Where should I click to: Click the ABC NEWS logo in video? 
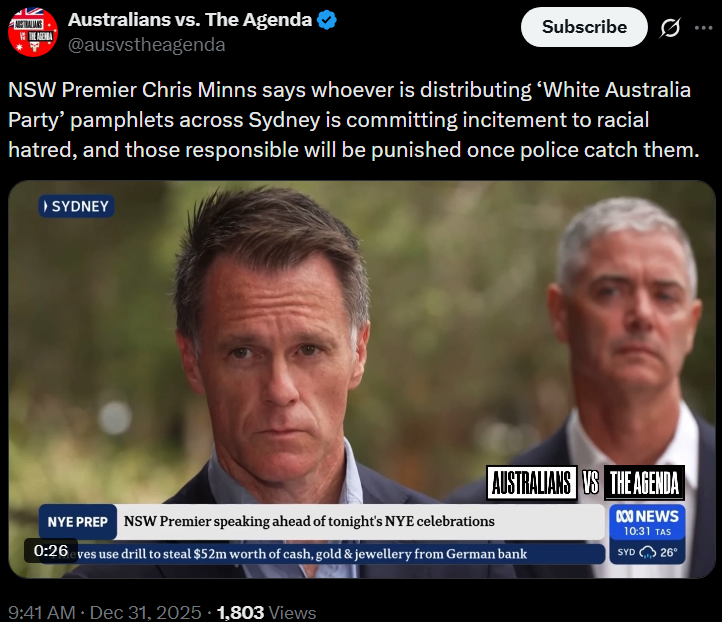pyautogui.click(x=647, y=516)
